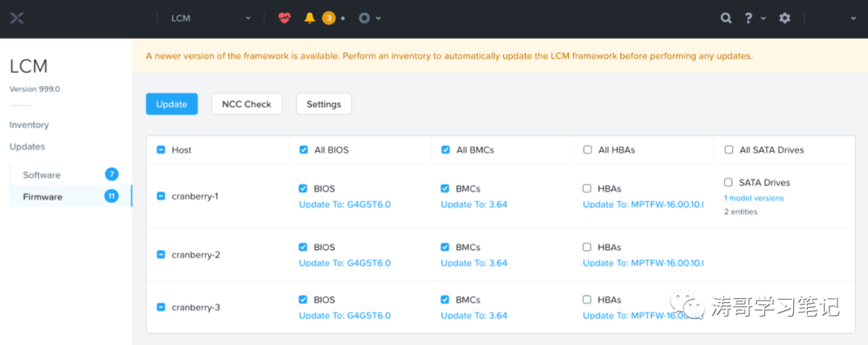Expand the tasks circle dropdown arrow
Image resolution: width=868 pixels, height=345 pixels.
[x=379, y=18]
